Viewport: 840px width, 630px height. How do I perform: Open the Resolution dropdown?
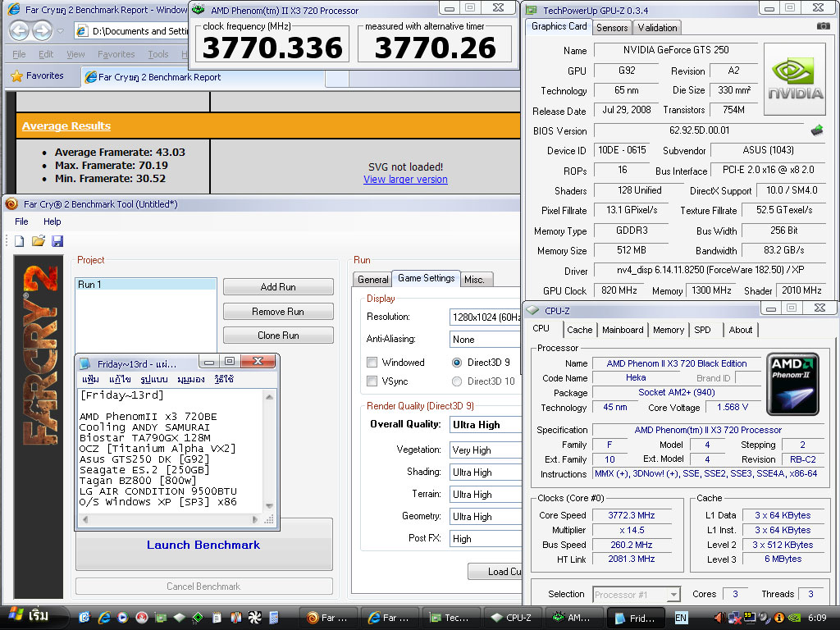point(486,317)
